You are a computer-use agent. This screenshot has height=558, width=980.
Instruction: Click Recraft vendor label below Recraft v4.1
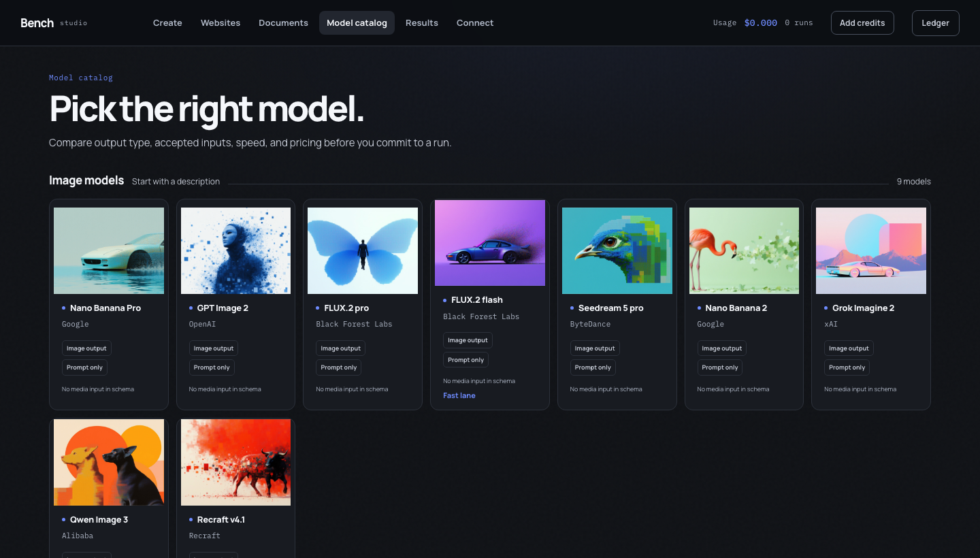[x=205, y=536]
